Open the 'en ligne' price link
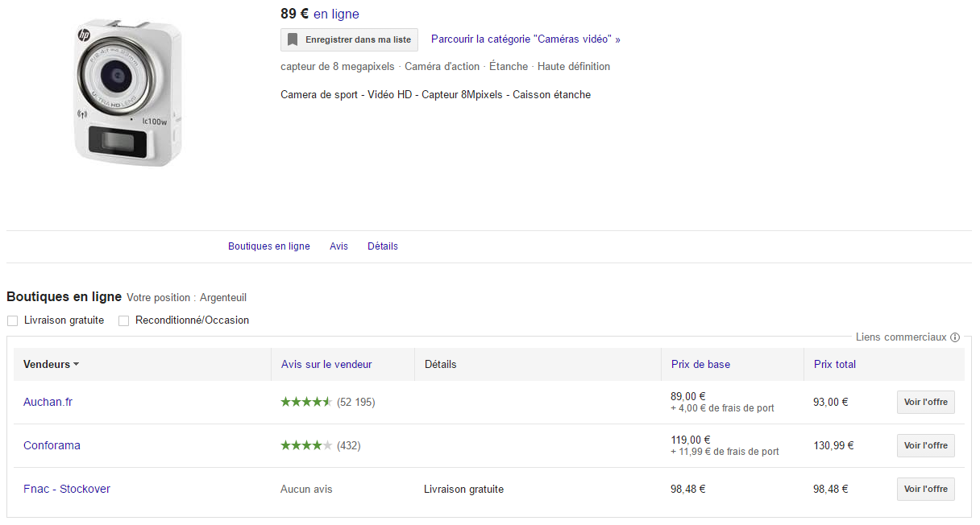Viewport: 980px width, 525px height. (336, 14)
